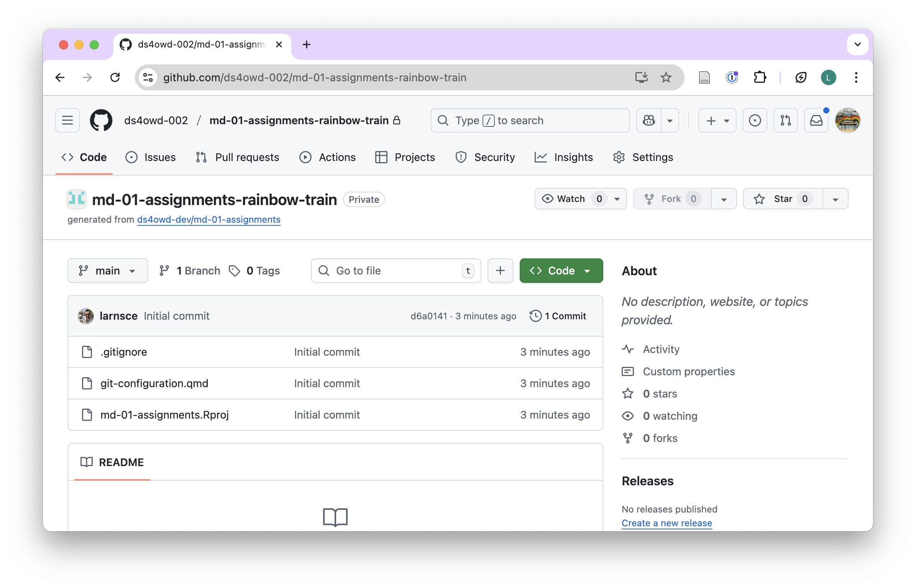Bookmark page with the star icon
Image resolution: width=916 pixels, height=588 pixels.
pyautogui.click(x=666, y=77)
